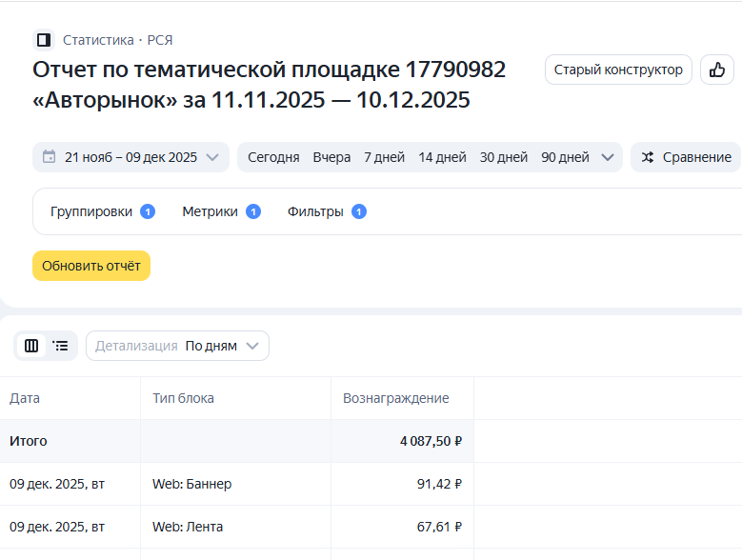Open the Метрики tab
This screenshot has height=560, width=742.
click(210, 211)
